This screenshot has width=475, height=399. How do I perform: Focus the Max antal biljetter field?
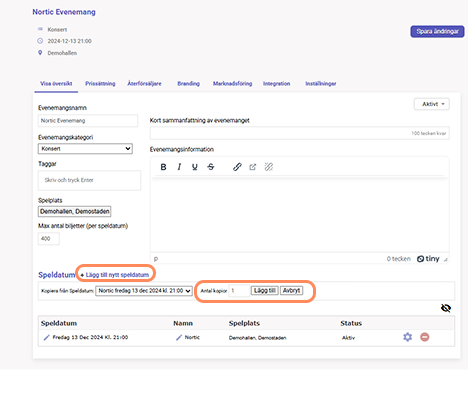click(49, 239)
